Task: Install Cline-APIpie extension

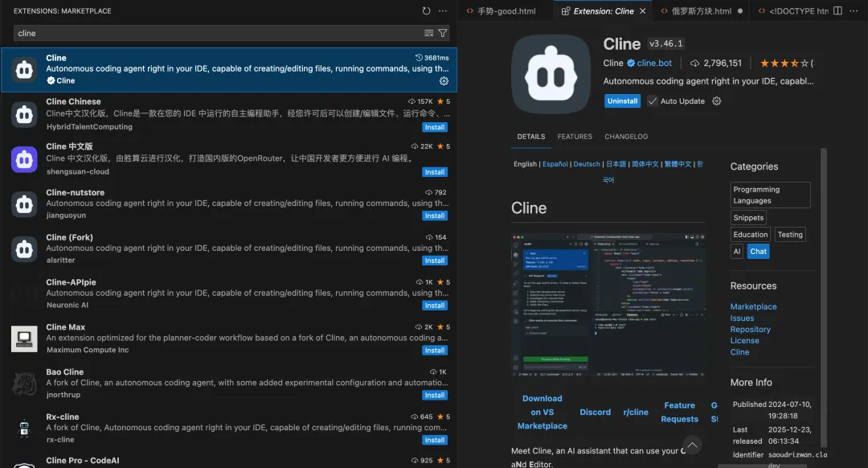Action: coord(435,306)
